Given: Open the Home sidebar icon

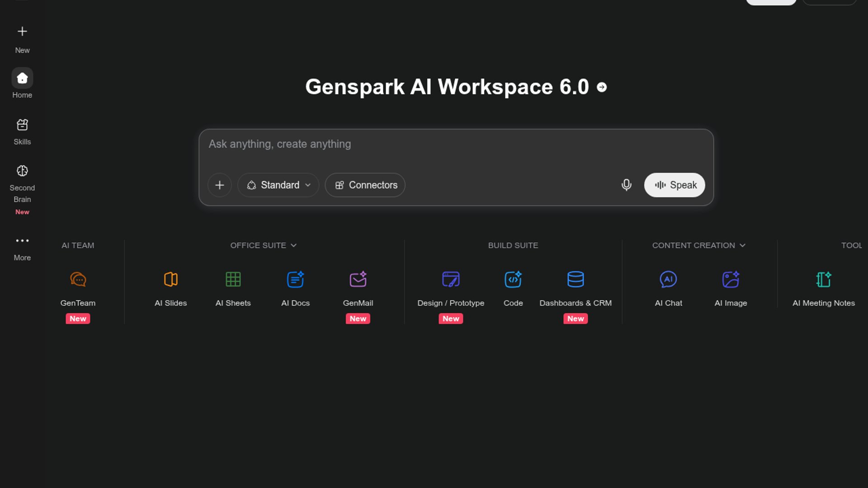Looking at the screenshot, I should (x=22, y=78).
